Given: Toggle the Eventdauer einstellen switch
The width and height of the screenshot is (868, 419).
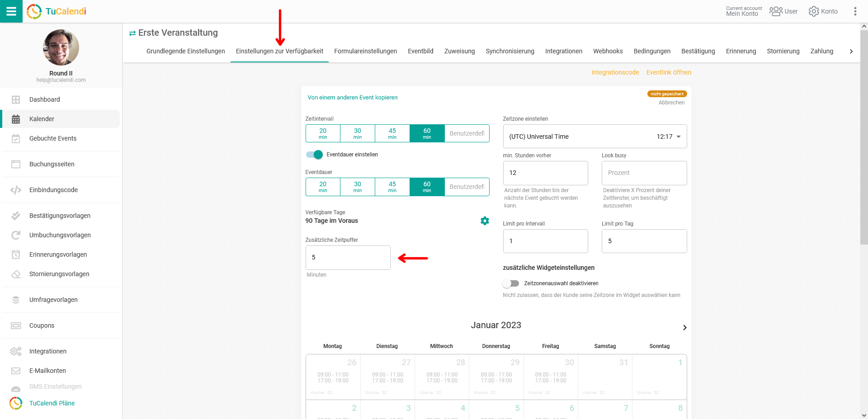Looking at the screenshot, I should point(315,155).
